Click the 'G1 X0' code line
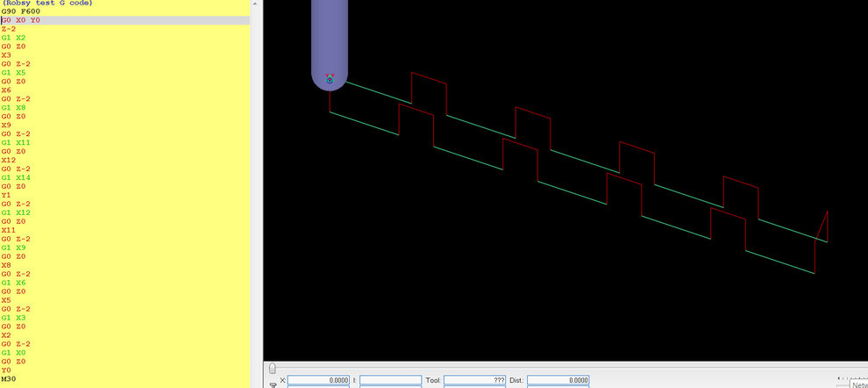868x388 pixels. coord(14,352)
